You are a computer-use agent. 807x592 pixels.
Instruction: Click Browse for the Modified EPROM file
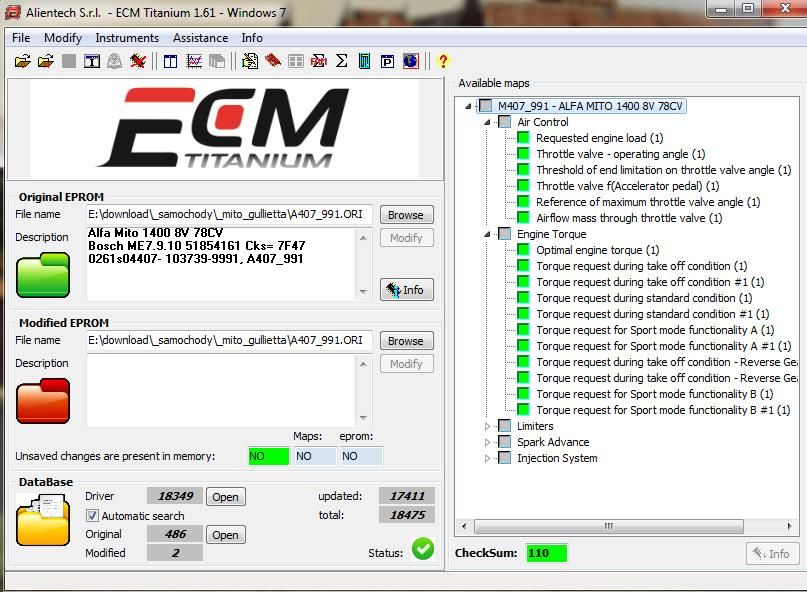coord(406,341)
